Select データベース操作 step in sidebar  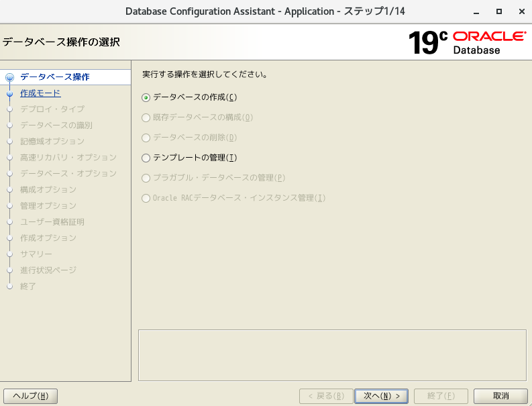[55, 77]
